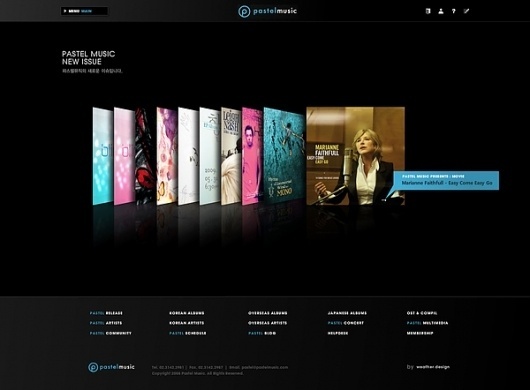Open the Marianne Faithfull featured cover
Viewport: 530px width, 390px height.
tap(356, 156)
